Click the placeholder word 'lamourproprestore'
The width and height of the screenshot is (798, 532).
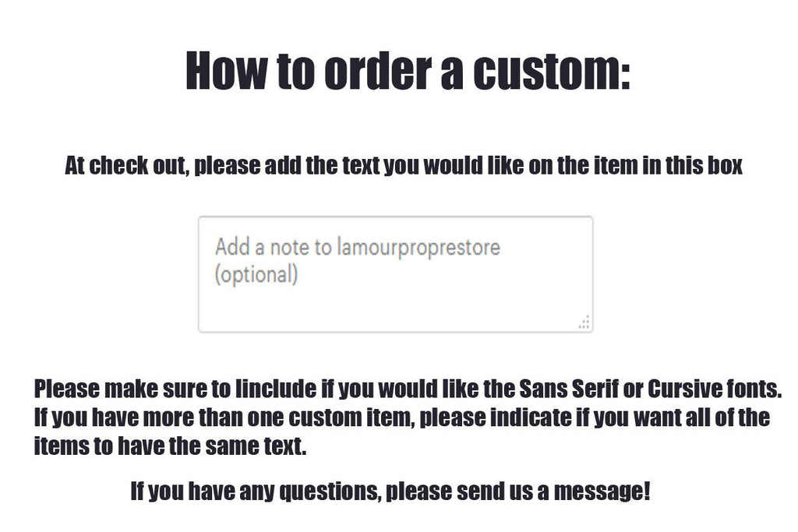tap(418, 248)
